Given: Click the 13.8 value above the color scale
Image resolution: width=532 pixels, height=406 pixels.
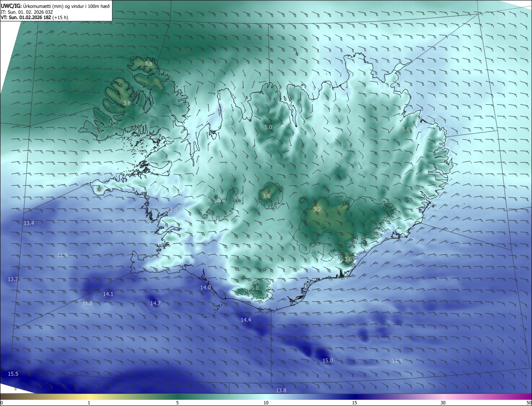Looking at the screenshot, I should tap(281, 391).
